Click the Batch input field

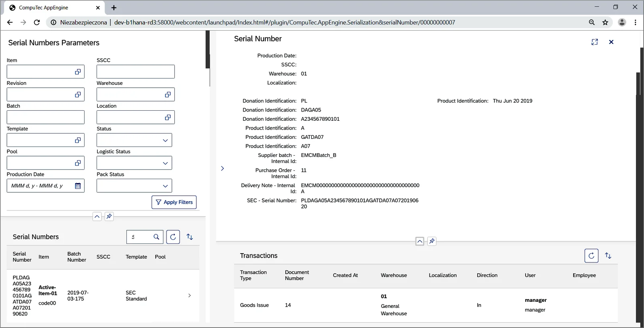45,118
